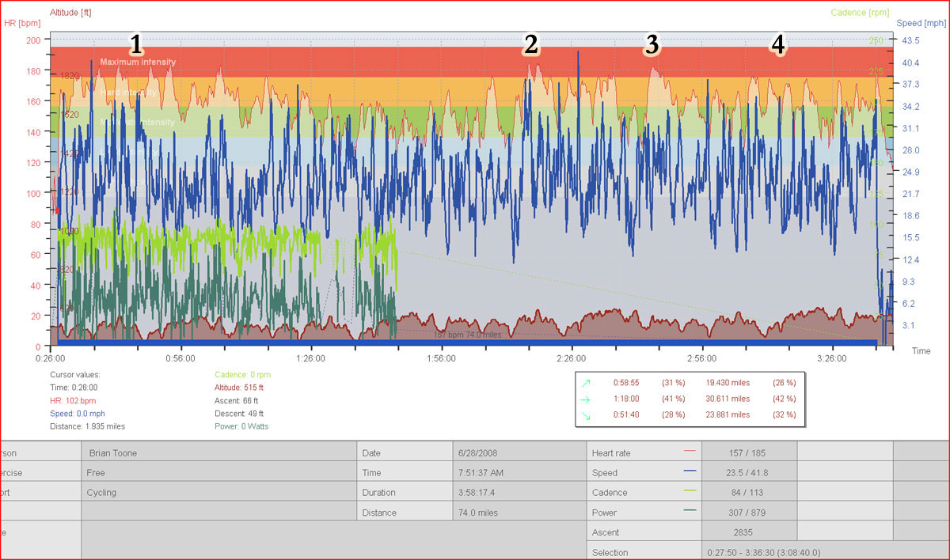Click the downhill time 0:51:40
The width and height of the screenshot is (950, 560).
pos(627,414)
